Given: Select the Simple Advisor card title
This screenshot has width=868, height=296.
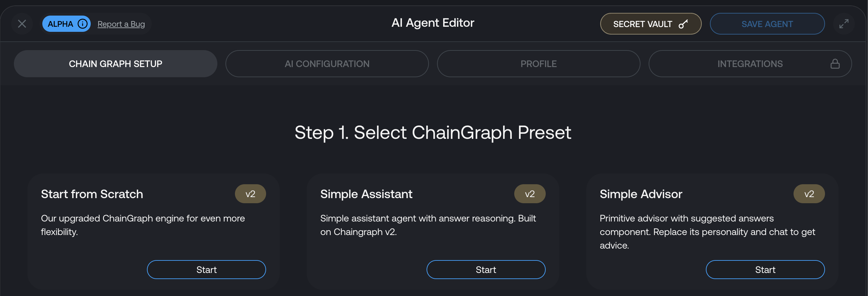Looking at the screenshot, I should 641,194.
